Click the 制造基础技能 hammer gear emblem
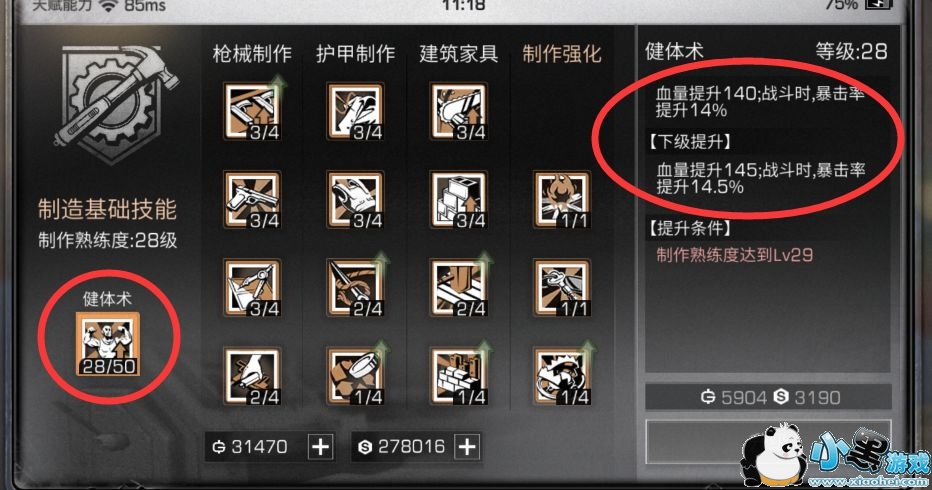This screenshot has height=490, width=932. click(115, 104)
